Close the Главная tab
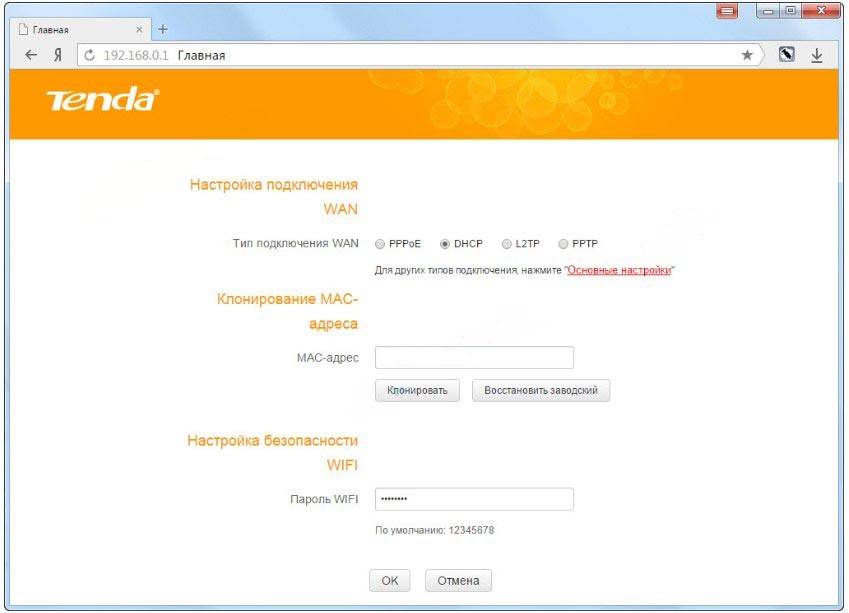 139,30
